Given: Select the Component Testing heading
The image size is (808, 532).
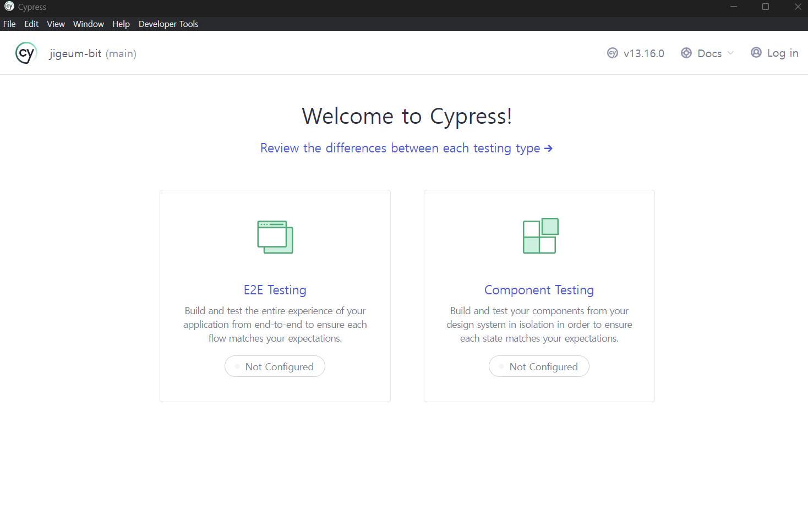Looking at the screenshot, I should 539,290.
